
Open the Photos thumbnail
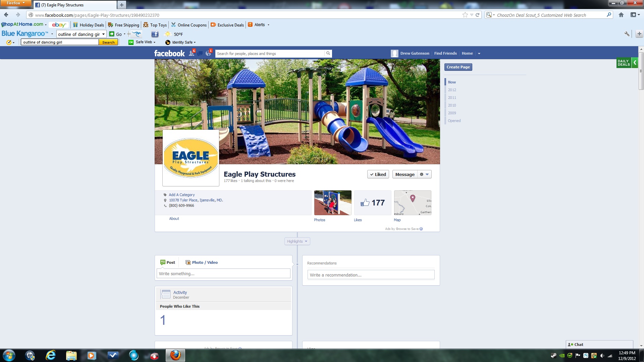333,203
